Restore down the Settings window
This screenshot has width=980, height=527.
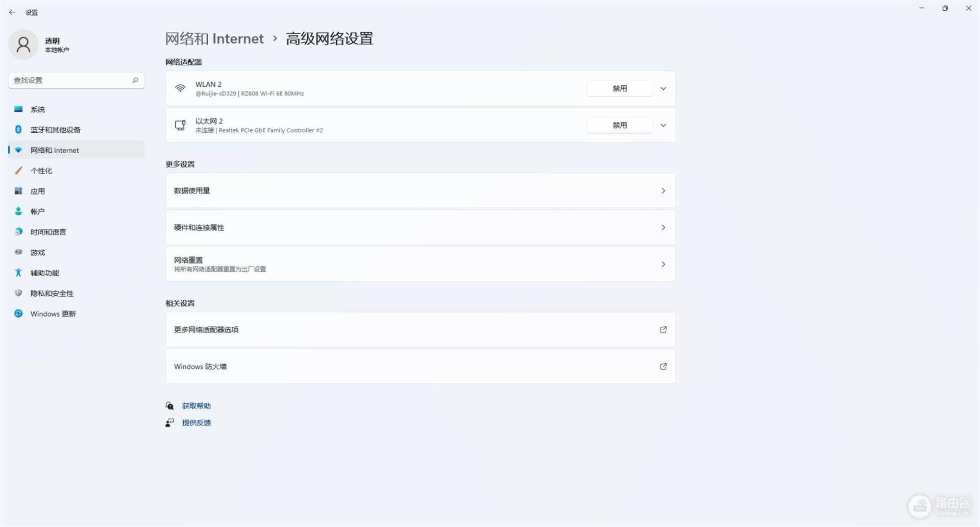tap(945, 8)
